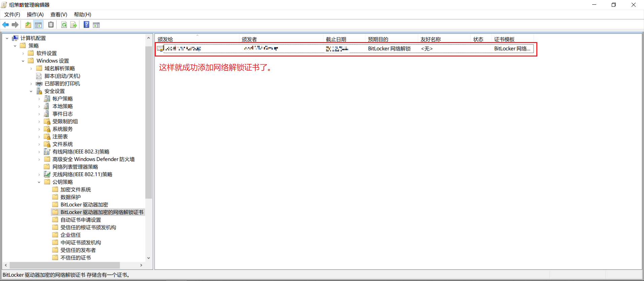Click the gray Forward arrow in toolbar
644x281 pixels.
15,25
